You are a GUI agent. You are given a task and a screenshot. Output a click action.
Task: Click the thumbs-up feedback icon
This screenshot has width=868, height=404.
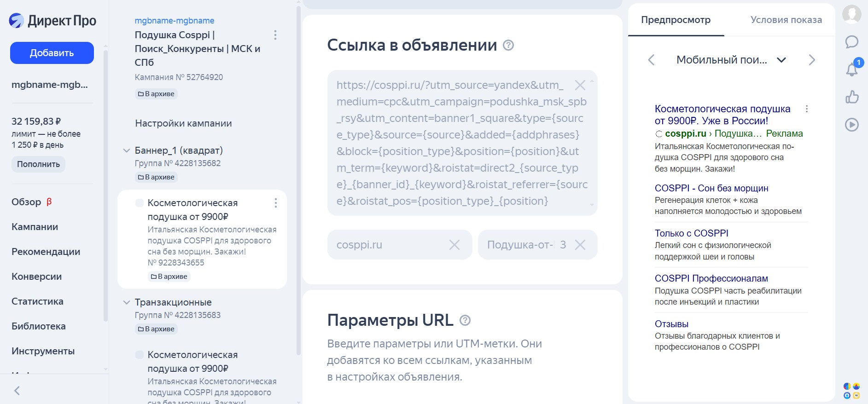point(852,97)
